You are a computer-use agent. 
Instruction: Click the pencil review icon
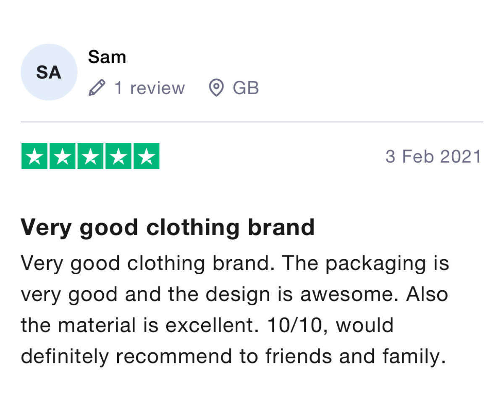click(x=97, y=88)
